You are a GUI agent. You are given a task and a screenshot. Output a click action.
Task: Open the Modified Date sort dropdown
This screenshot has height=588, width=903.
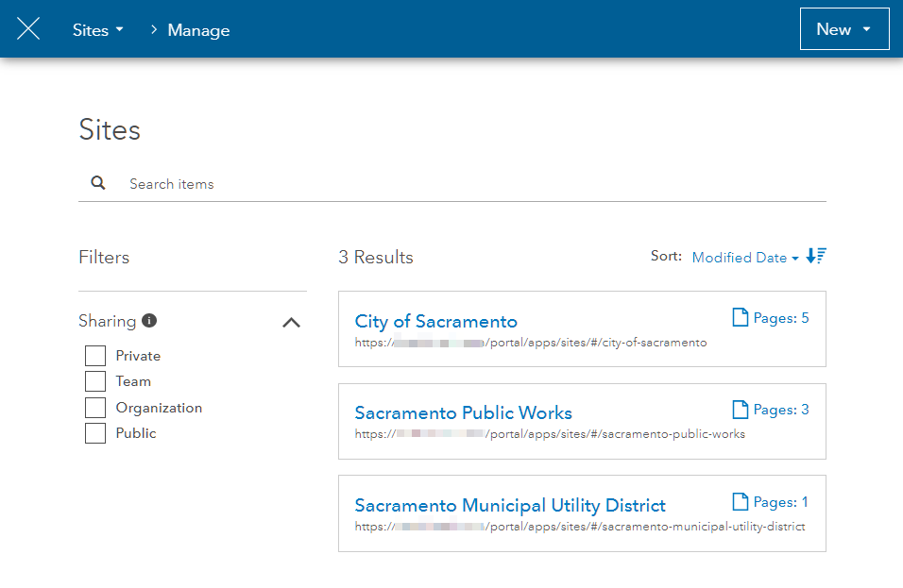745,257
